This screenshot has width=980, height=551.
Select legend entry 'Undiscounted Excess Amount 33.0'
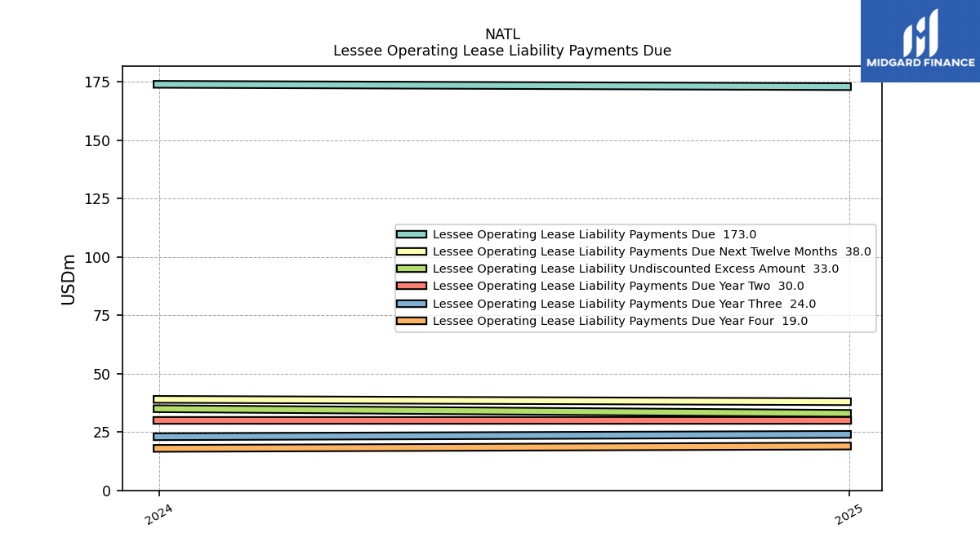(635, 269)
